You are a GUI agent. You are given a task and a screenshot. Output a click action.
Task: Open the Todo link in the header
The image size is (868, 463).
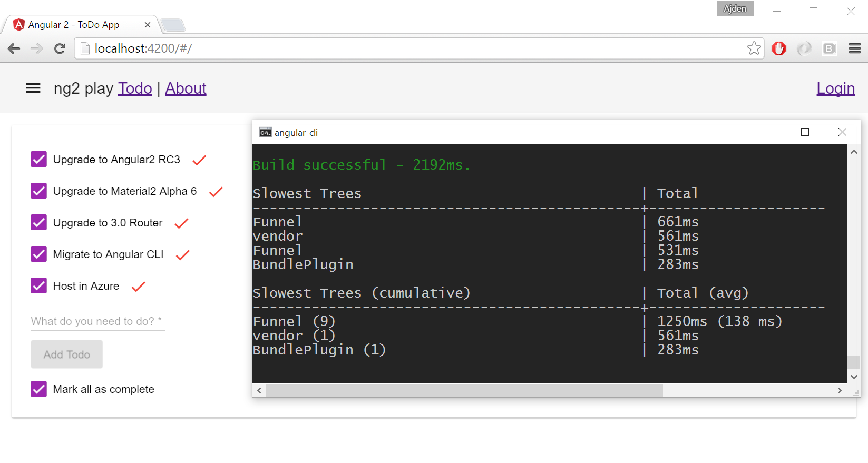click(x=135, y=88)
